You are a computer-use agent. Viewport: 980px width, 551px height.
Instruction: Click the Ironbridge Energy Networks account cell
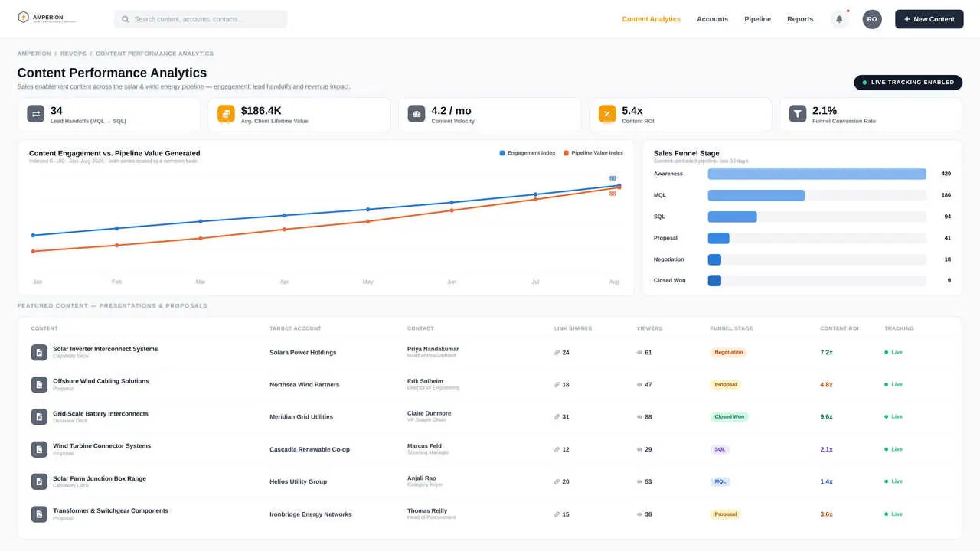click(311, 514)
